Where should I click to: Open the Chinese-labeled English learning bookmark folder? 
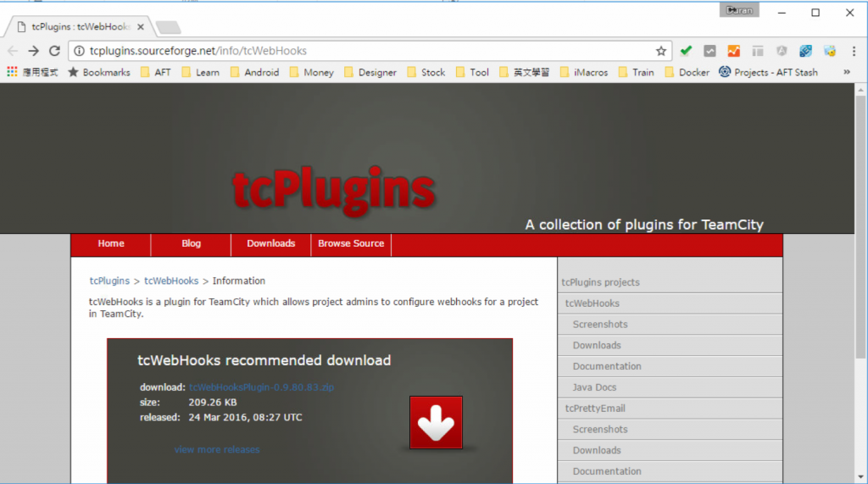tap(524, 73)
